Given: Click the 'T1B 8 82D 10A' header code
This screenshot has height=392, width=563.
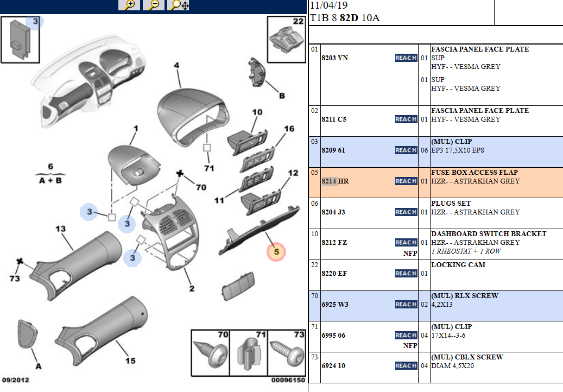Looking at the screenshot, I should [345, 18].
